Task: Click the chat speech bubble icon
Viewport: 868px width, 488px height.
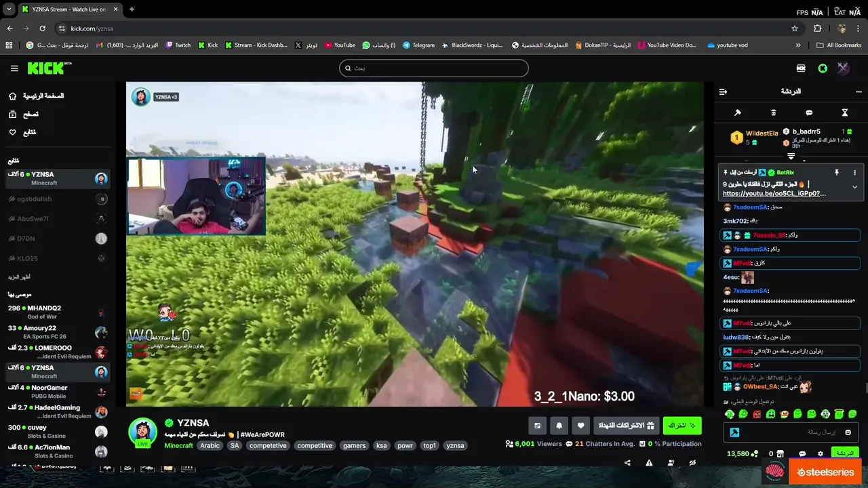Action: pyautogui.click(x=809, y=113)
